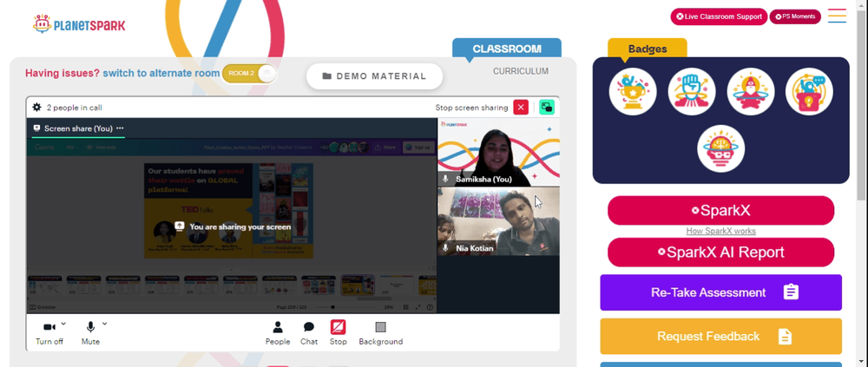The height and width of the screenshot is (367, 868).
Task: Select the Screen share (You) tab
Action: [x=78, y=128]
